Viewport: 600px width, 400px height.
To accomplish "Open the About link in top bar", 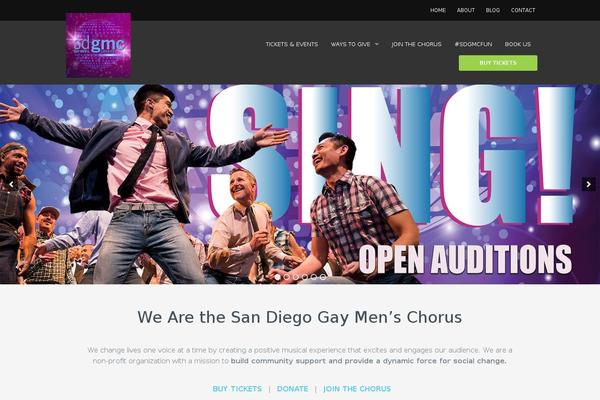I will pos(466,10).
